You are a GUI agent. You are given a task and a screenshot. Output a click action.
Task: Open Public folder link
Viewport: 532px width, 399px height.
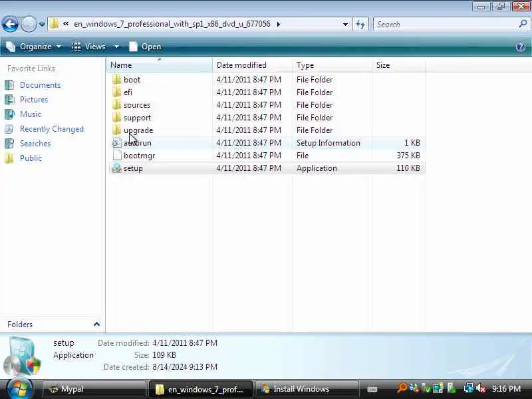click(x=31, y=158)
